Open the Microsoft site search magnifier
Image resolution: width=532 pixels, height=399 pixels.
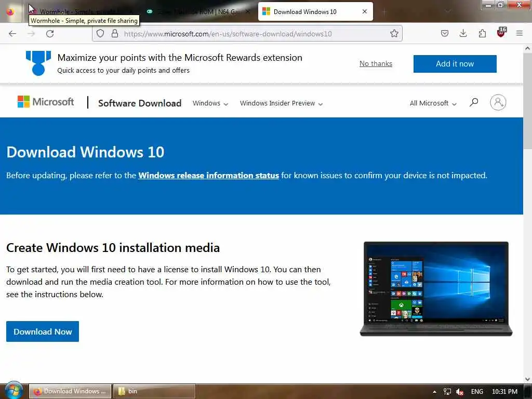point(474,102)
